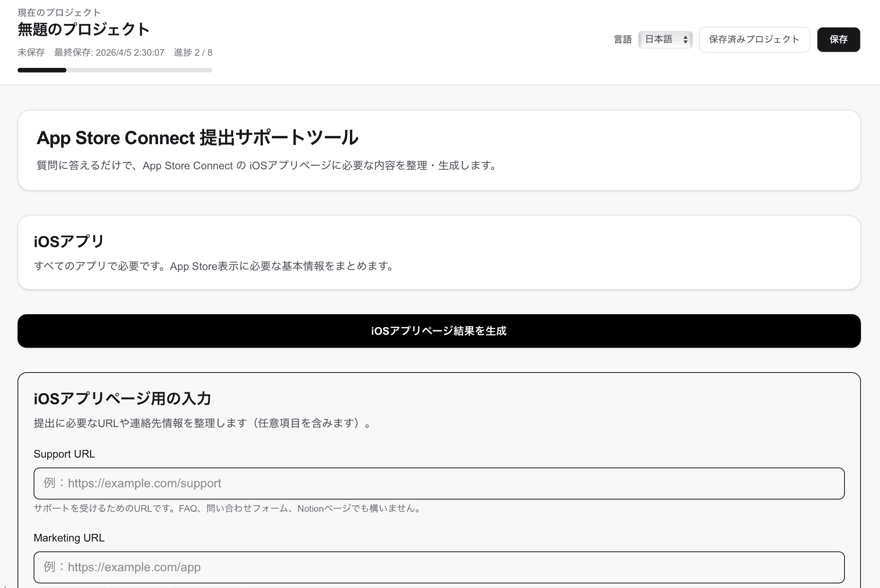Click the 未保存 status indicator

coord(31,53)
